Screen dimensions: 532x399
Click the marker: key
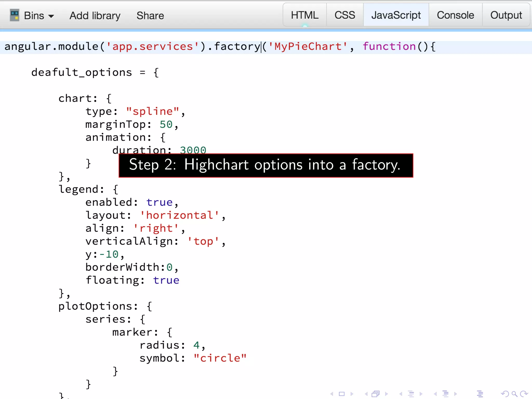pyautogui.click(x=135, y=332)
